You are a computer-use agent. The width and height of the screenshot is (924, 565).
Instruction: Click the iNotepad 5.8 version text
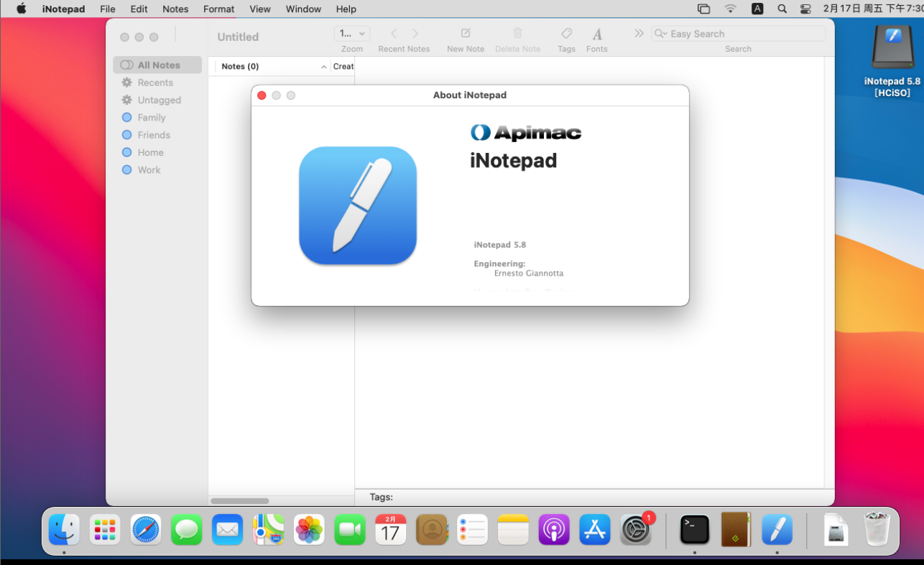click(500, 245)
